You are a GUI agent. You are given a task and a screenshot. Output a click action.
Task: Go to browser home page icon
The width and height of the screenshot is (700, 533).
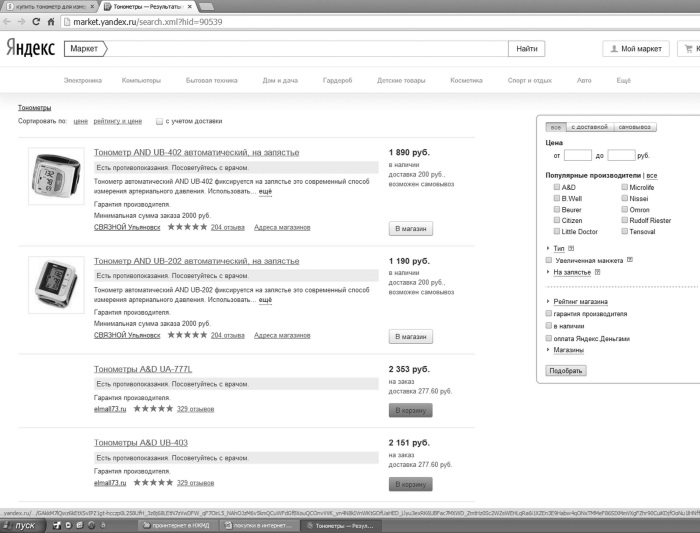click(x=51, y=21)
